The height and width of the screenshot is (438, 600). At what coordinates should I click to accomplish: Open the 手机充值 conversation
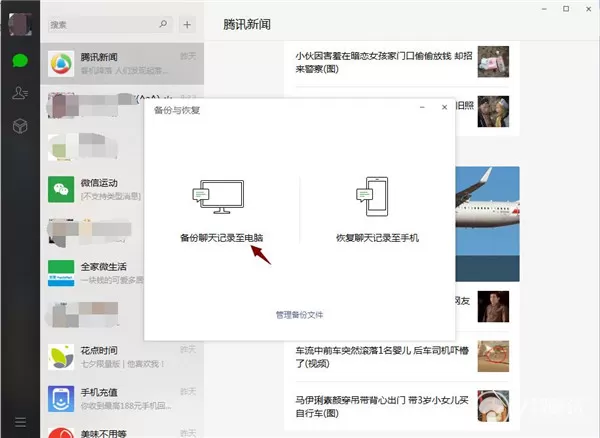[x=122, y=399]
